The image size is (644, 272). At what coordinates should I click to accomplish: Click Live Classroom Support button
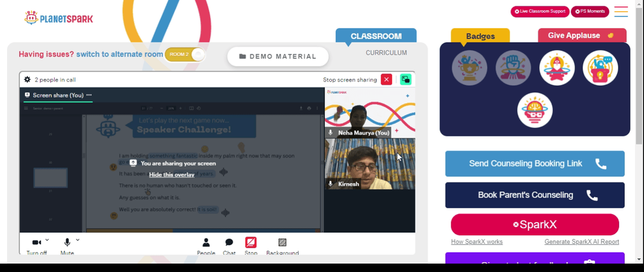click(540, 12)
